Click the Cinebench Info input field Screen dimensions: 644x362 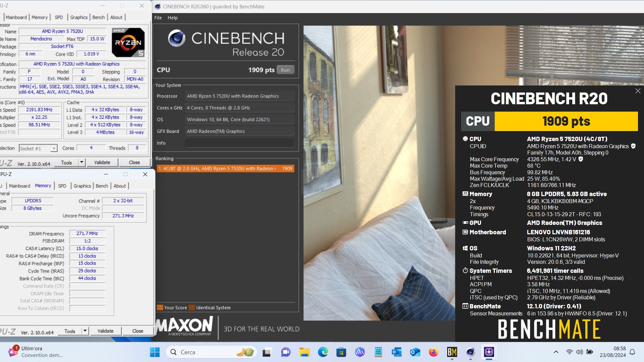point(239,143)
